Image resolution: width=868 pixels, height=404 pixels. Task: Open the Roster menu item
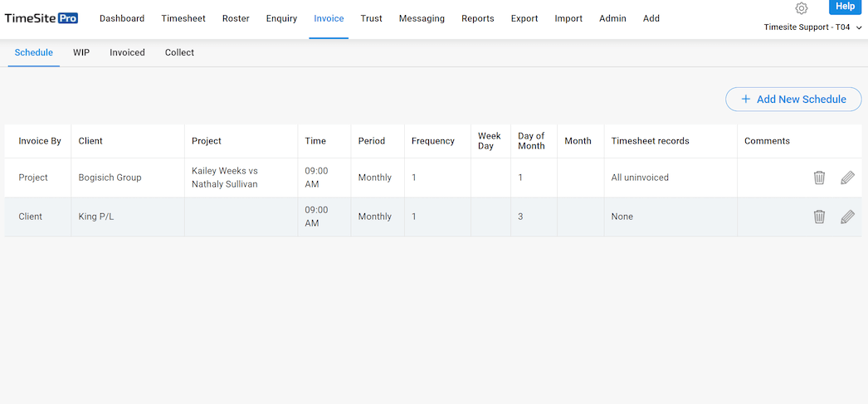(x=236, y=18)
